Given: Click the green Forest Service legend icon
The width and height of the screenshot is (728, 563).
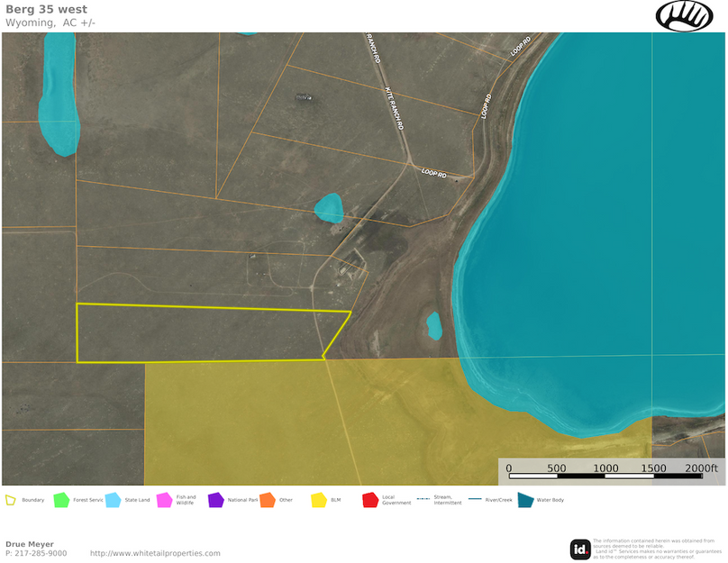Looking at the screenshot, I should coord(61,500).
